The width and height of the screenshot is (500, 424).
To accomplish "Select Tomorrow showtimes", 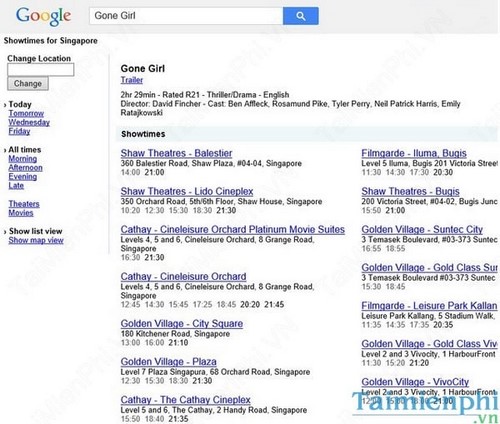I will (26, 113).
